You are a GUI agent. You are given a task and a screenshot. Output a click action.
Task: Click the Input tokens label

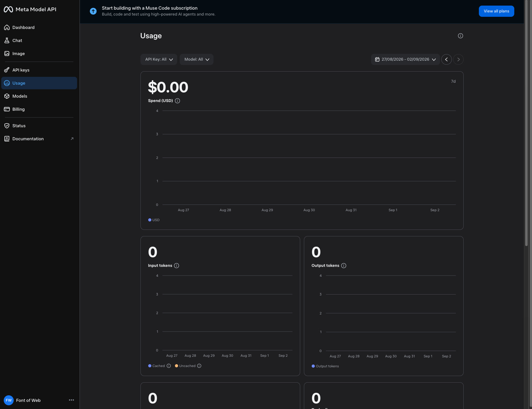[160, 266]
